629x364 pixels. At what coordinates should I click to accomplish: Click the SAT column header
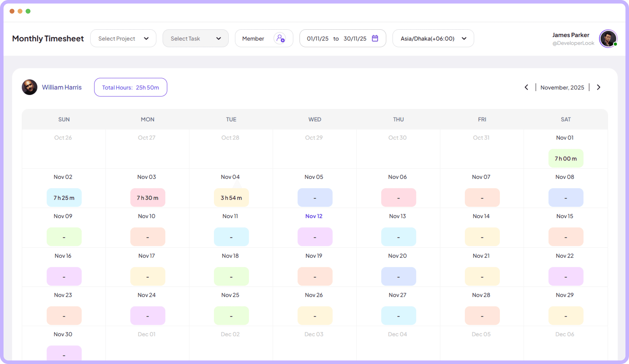566,119
